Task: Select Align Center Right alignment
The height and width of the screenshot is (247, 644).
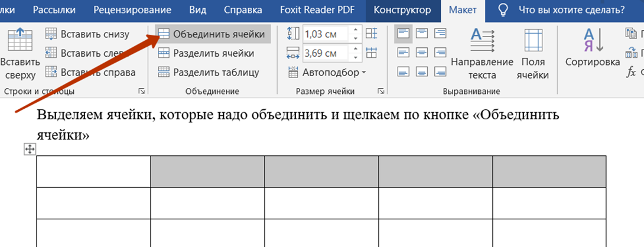Action: point(440,53)
